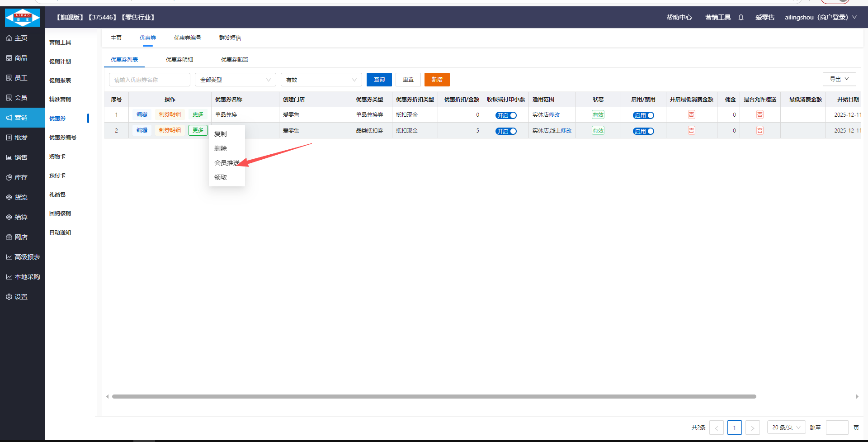Image resolution: width=868 pixels, height=442 pixels.
Task: Select 会员推送 from the context menu
Action: 226,163
